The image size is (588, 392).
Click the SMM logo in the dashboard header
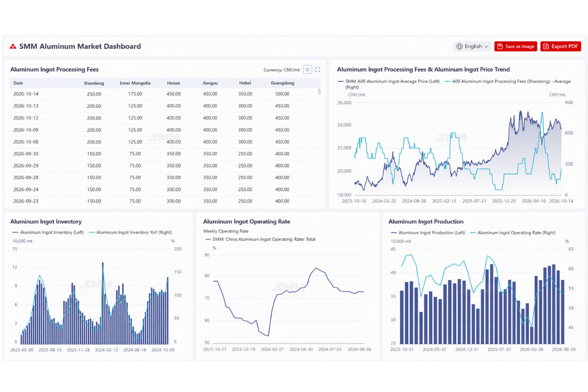tap(13, 47)
